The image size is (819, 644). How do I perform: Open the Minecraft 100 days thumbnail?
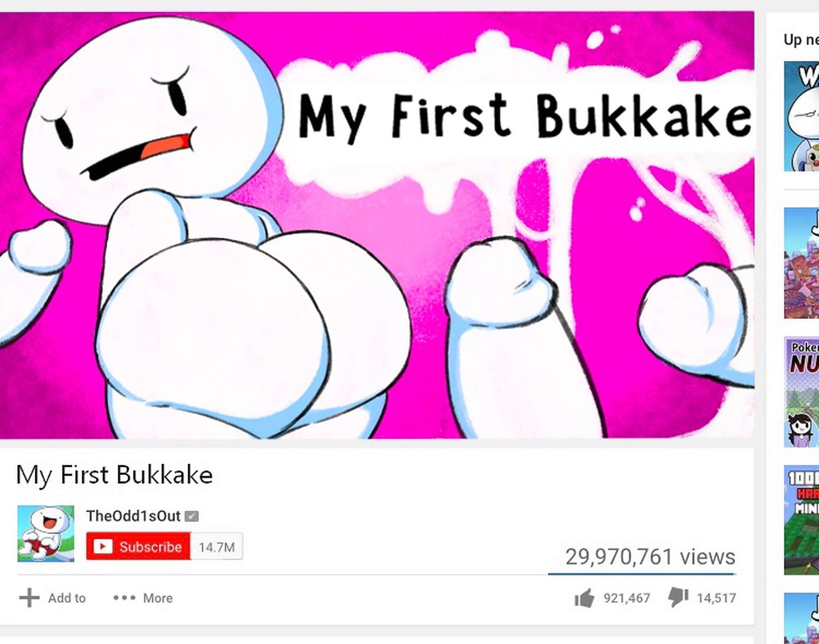801,520
